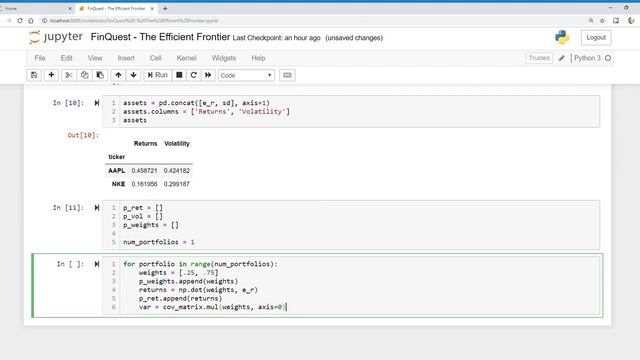Reload the page in browser

click(x=20, y=20)
